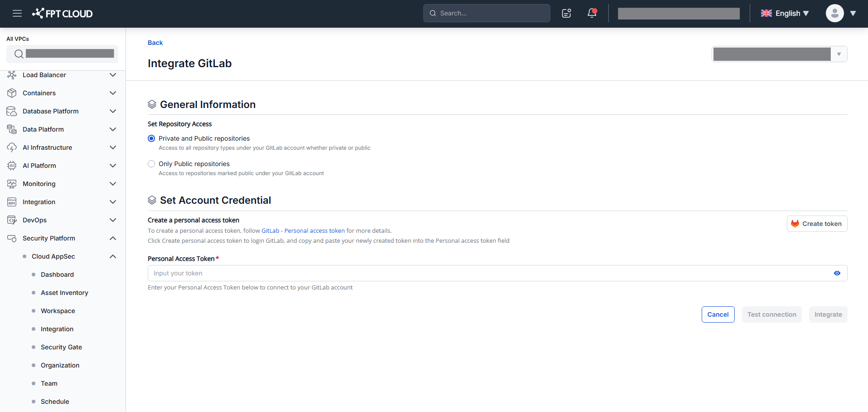Screen dimensions: 868x412
Task: Expand the Monitoring chevron
Action: 113,184
